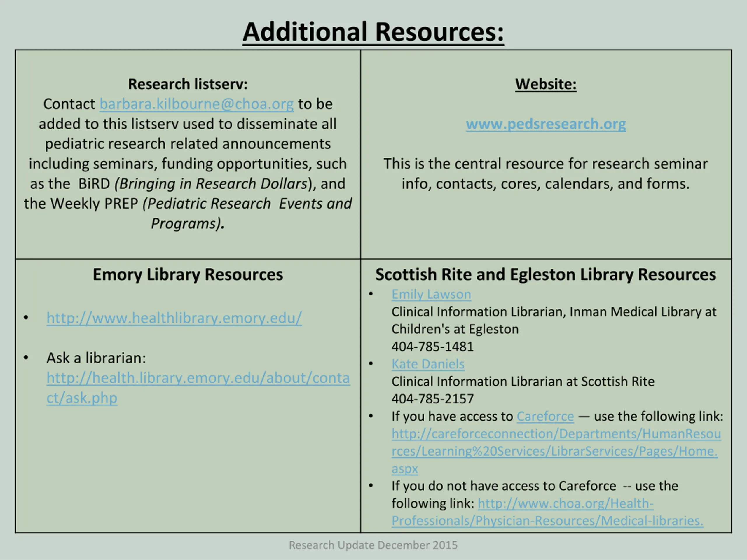Screen dimensions: 747x560
Task: Click the Research Update December 2015 footer
Action: pyautogui.click(x=373, y=545)
